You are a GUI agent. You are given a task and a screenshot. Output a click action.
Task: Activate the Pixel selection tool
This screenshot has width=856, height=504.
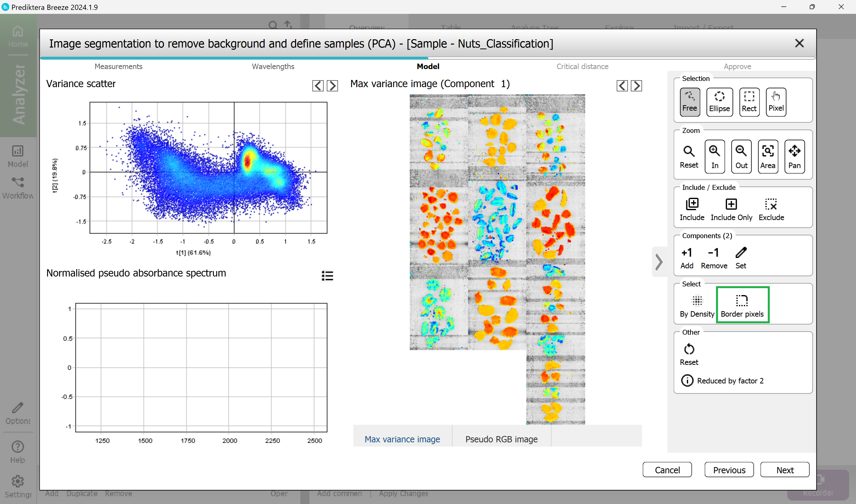776,101
